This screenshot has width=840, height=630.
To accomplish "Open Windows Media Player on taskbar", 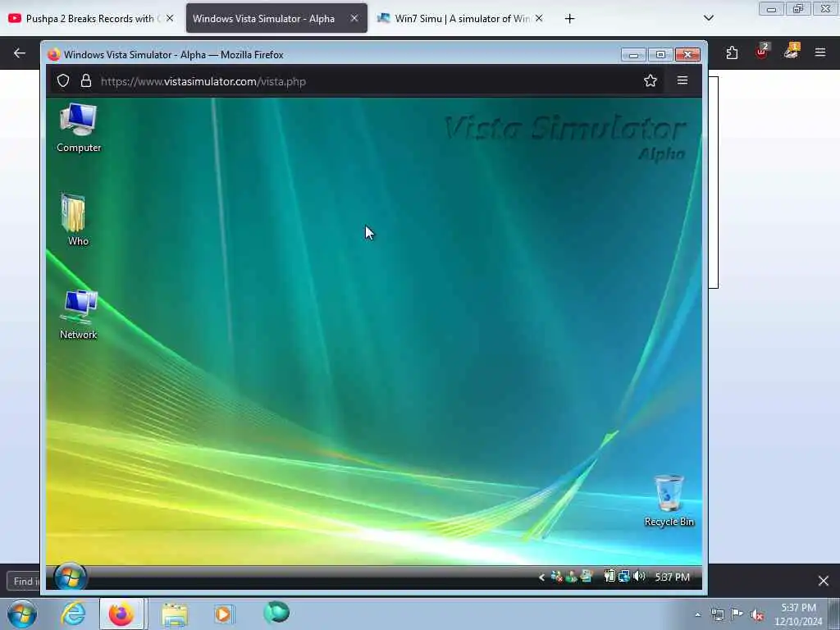I will (x=223, y=614).
